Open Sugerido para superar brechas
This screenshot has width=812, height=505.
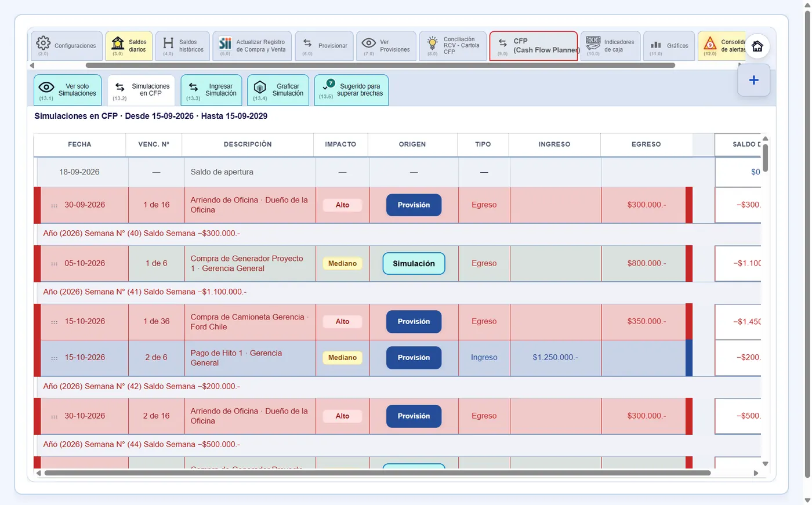pyautogui.click(x=351, y=90)
